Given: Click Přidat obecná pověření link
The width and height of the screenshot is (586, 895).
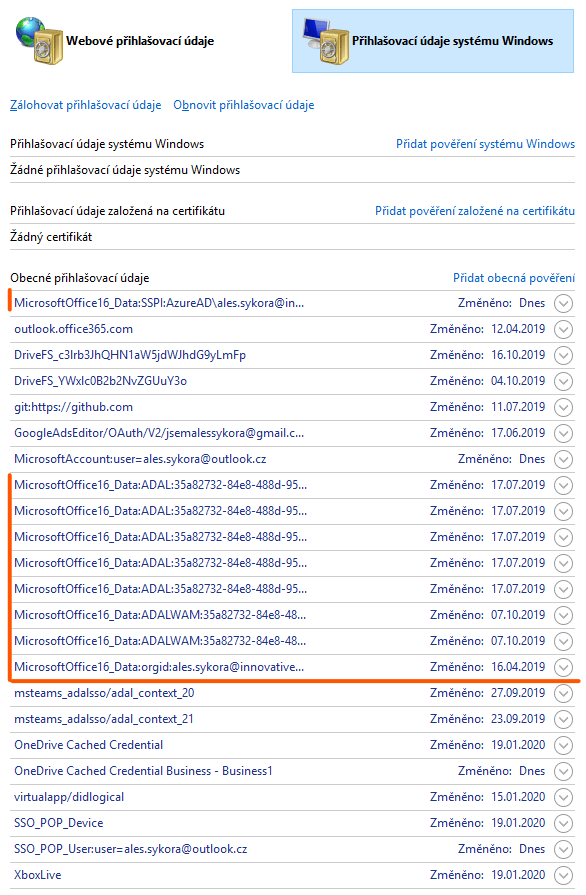Looking at the screenshot, I should pyautogui.click(x=514, y=278).
